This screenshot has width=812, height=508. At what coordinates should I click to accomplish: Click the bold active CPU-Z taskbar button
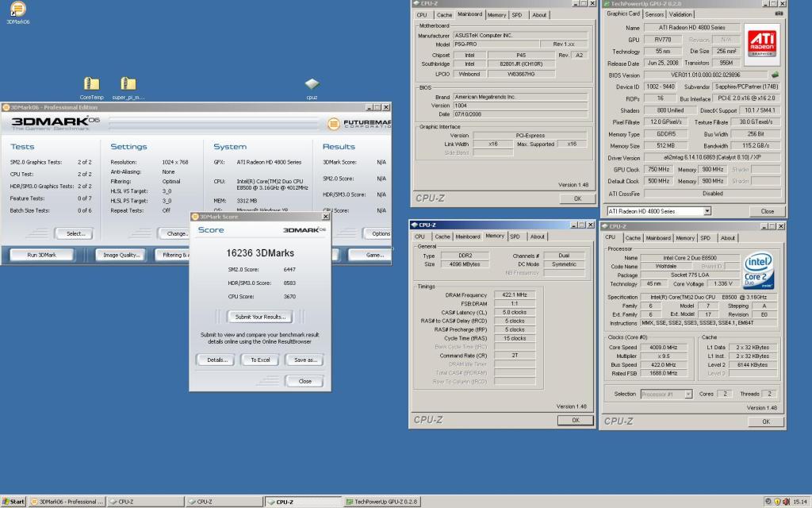(303, 502)
